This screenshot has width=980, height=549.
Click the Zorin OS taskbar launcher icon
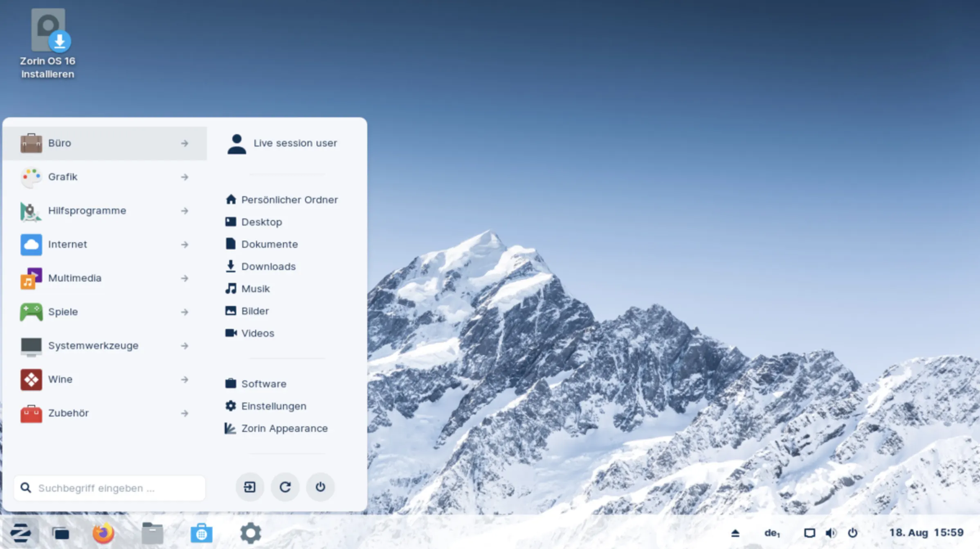tap(22, 533)
